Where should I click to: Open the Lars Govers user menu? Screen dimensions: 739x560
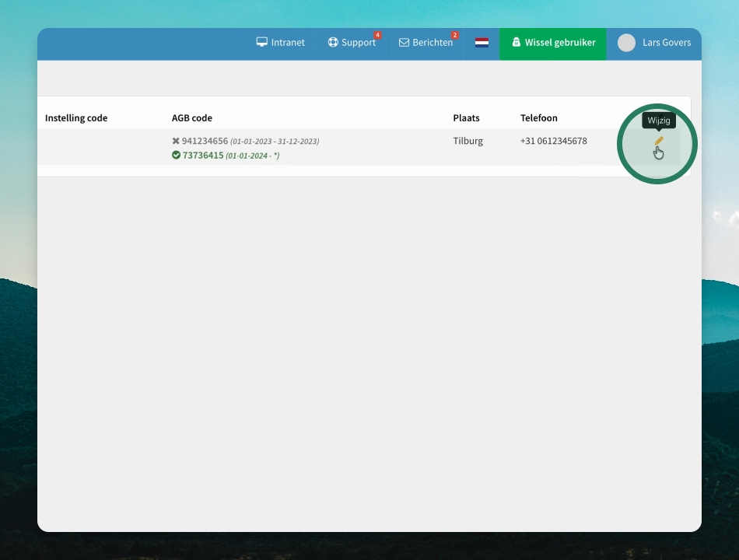(x=654, y=44)
